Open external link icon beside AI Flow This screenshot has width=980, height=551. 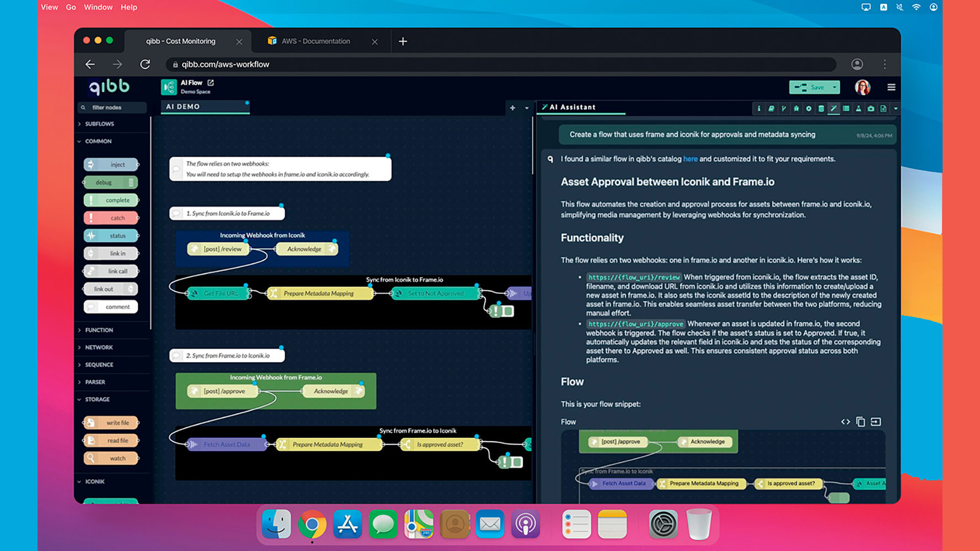211,83
